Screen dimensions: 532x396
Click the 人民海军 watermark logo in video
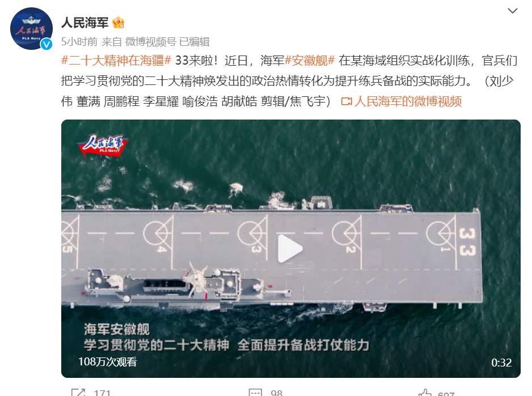[x=103, y=146]
